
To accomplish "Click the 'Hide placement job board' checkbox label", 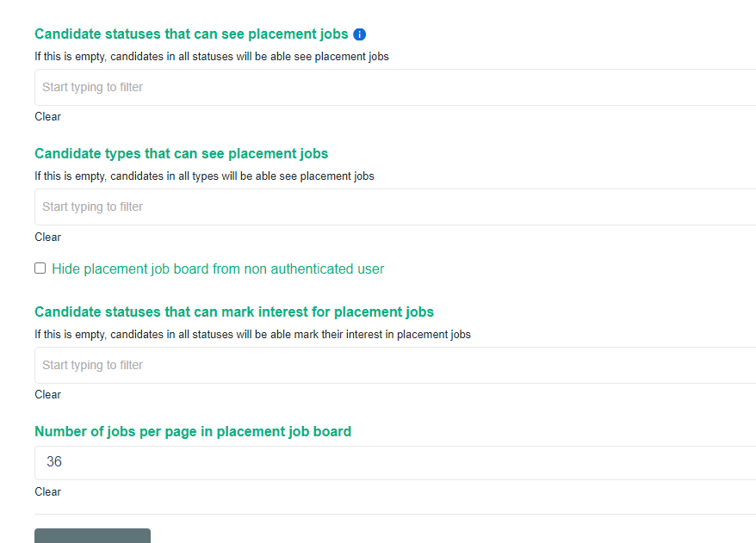I will tap(218, 268).
